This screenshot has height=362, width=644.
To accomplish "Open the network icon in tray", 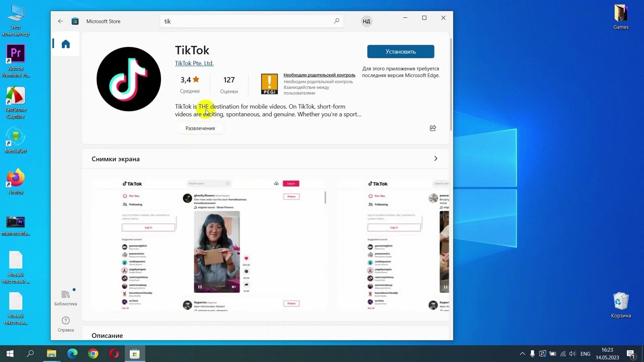I will click(x=562, y=354).
